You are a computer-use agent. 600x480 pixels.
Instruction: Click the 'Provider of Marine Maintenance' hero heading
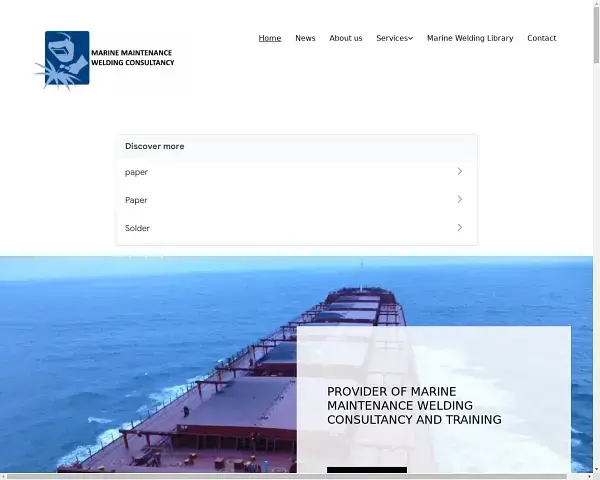[x=414, y=405]
